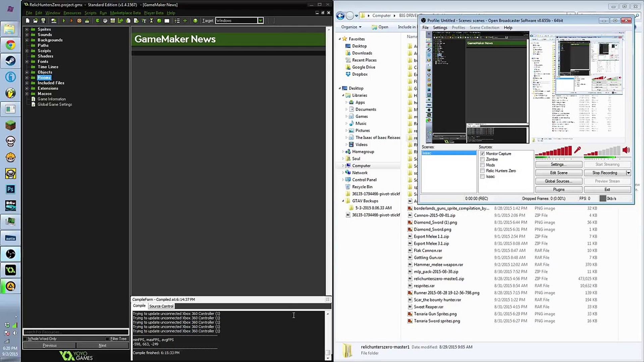Click the create font TT icon
The image size is (644, 362).
(x=144, y=21)
